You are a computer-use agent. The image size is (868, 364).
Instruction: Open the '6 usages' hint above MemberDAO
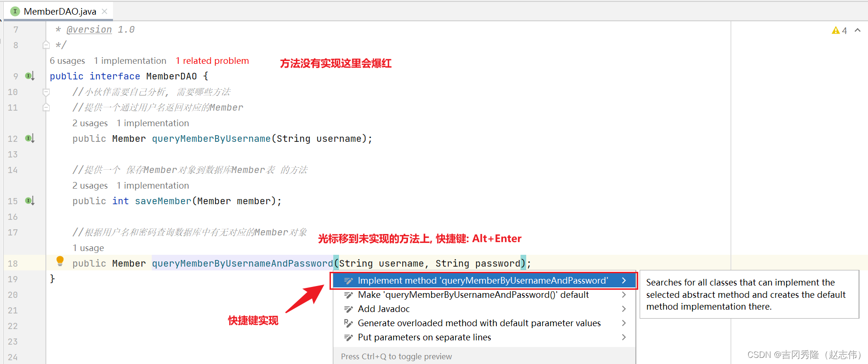68,61
